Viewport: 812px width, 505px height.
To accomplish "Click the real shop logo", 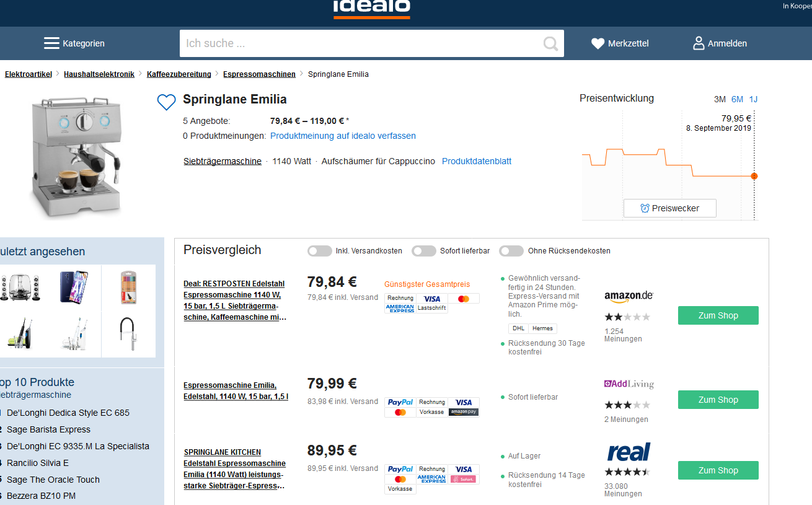I will [629, 452].
